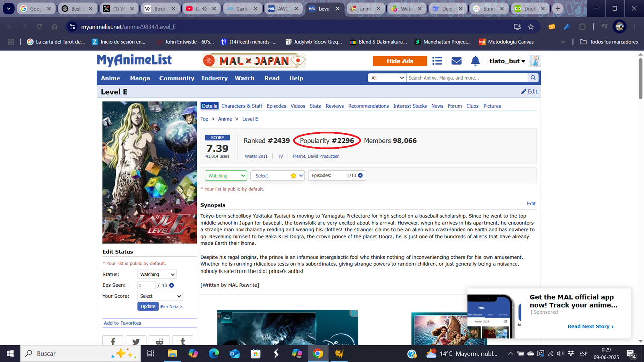This screenshot has height=362, width=644.
Task: Open the Watching status dropdown
Action: click(x=225, y=175)
